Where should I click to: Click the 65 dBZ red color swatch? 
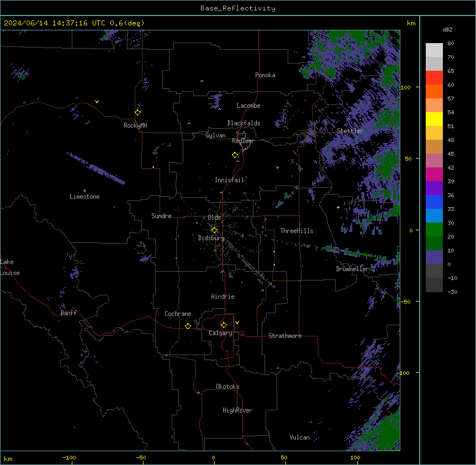click(434, 78)
